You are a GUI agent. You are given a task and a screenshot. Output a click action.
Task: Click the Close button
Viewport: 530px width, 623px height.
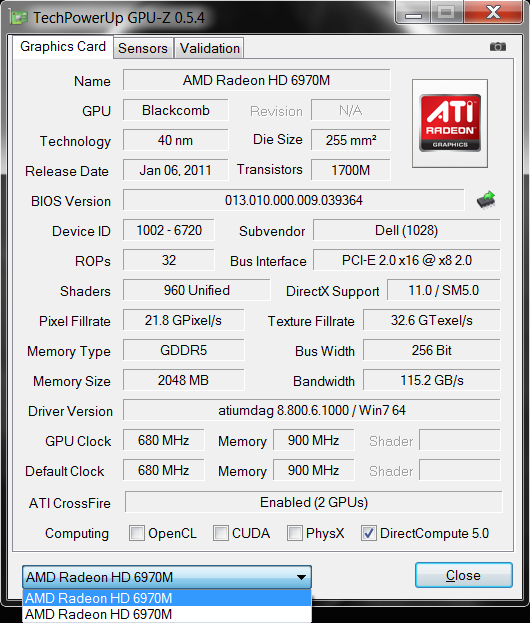pos(464,575)
